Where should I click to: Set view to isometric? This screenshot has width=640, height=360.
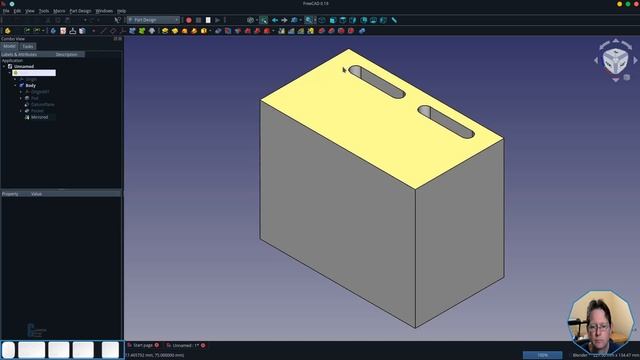coord(322,20)
